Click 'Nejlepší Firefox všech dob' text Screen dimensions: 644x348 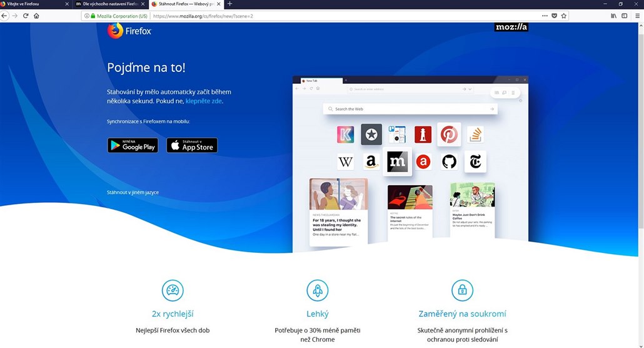pos(173,330)
